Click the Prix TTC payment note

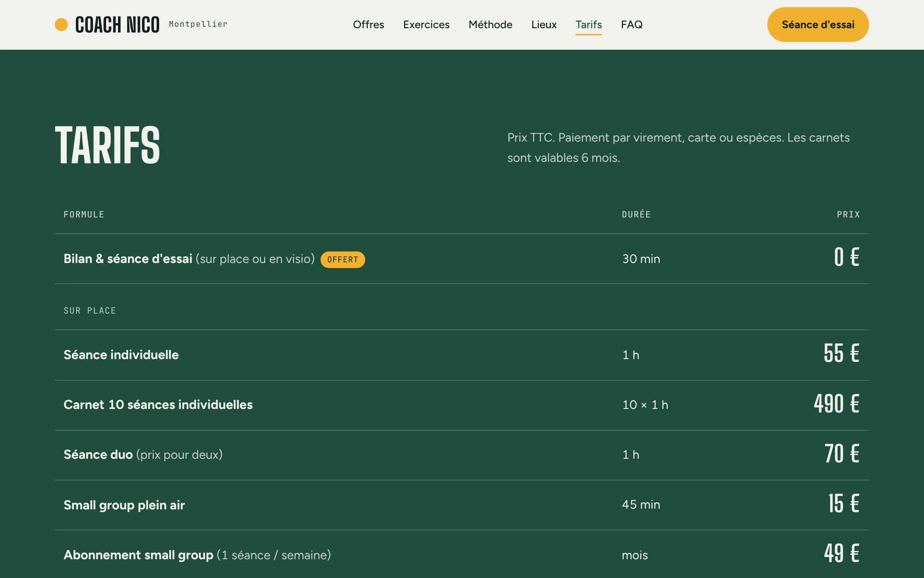tap(678, 147)
